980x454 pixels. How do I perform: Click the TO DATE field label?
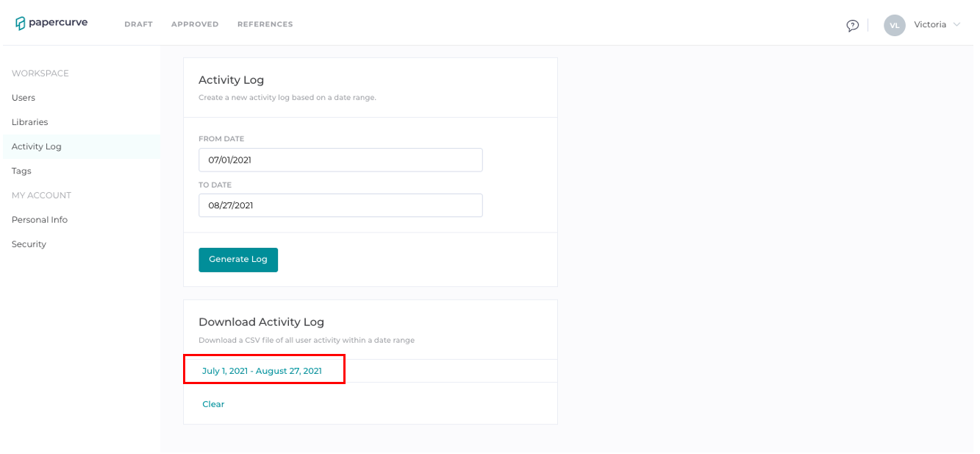point(215,185)
